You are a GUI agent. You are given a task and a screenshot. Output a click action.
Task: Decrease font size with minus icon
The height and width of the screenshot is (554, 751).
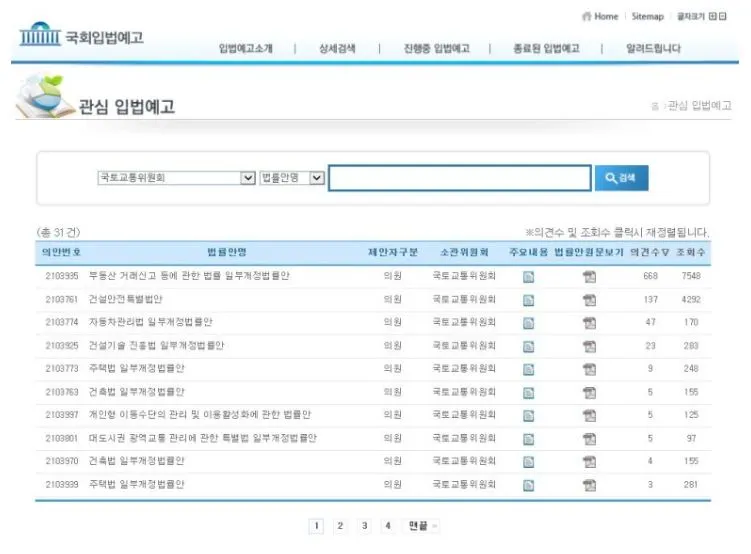tap(722, 16)
